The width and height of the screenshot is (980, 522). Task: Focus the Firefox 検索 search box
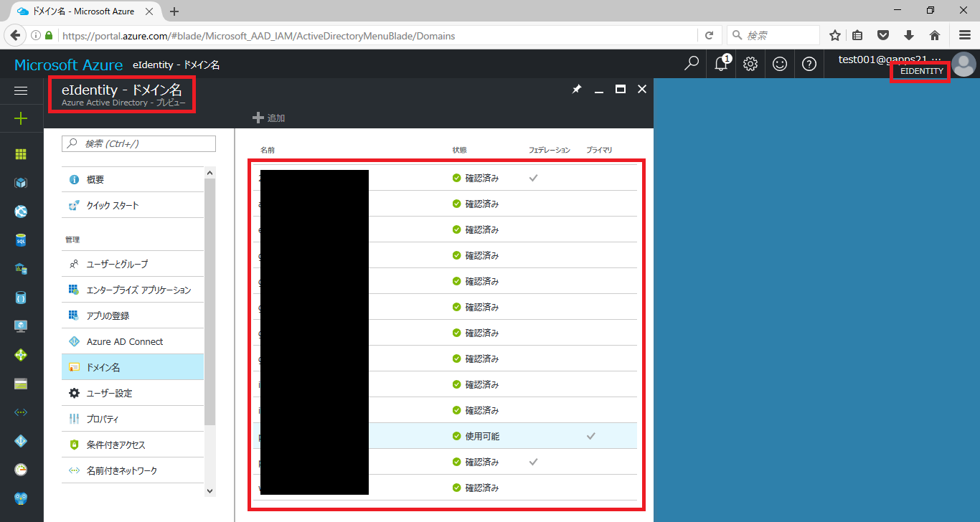coord(773,35)
